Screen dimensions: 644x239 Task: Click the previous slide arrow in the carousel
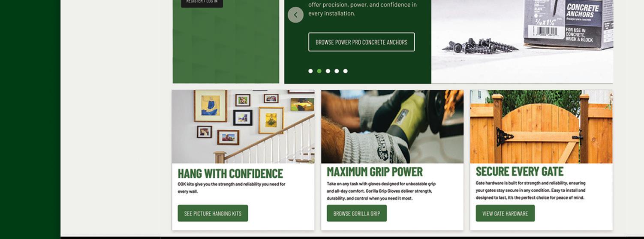(295, 15)
